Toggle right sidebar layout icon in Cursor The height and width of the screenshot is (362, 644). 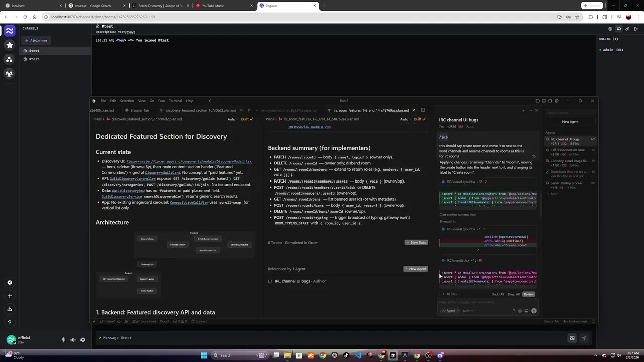[x=550, y=101]
